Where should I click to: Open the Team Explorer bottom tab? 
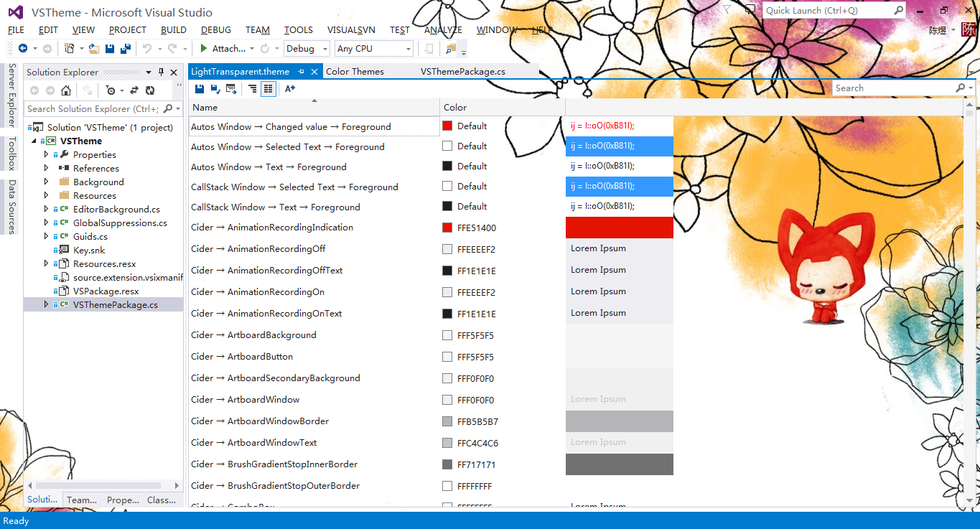click(81, 500)
